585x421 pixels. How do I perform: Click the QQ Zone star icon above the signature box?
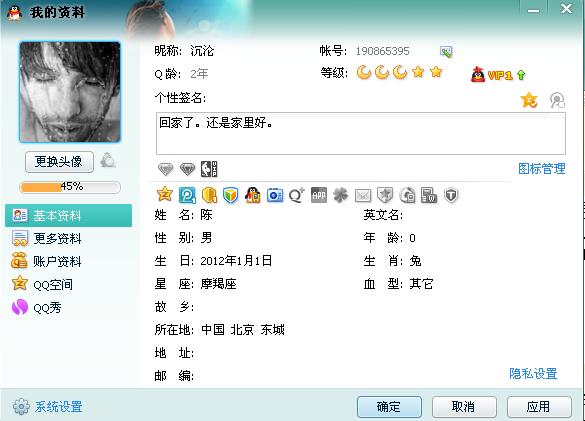coord(529,100)
